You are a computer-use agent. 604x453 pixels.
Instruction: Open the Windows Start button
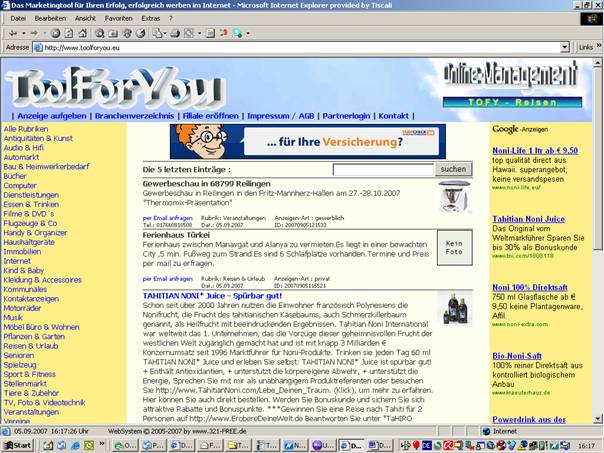click(x=18, y=446)
